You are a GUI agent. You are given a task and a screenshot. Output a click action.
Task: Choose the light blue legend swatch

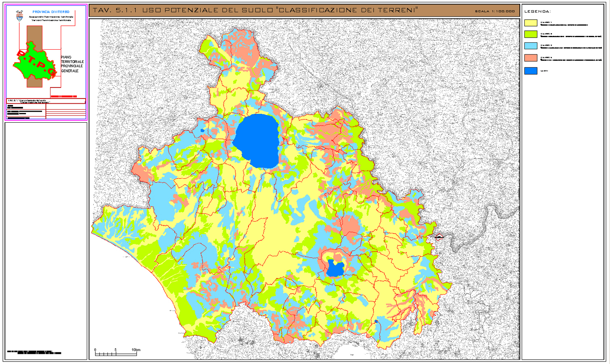click(x=530, y=46)
